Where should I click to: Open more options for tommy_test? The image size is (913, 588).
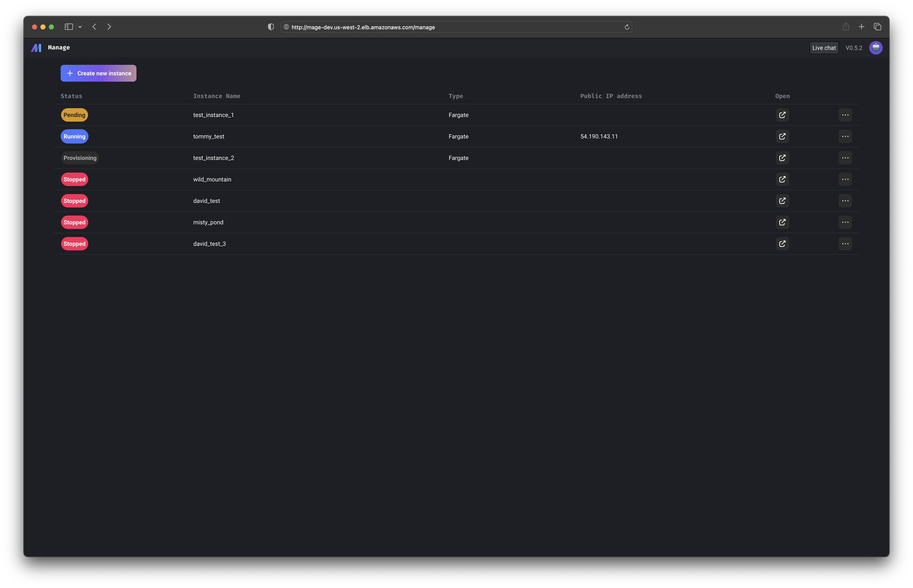845,136
